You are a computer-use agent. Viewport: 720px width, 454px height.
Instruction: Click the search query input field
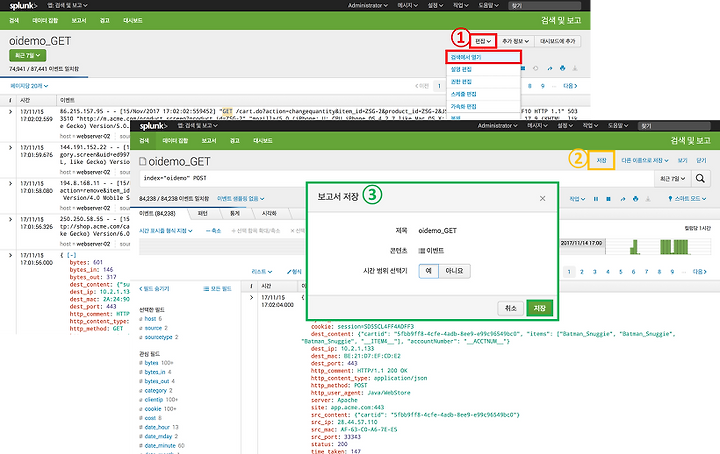pos(396,178)
